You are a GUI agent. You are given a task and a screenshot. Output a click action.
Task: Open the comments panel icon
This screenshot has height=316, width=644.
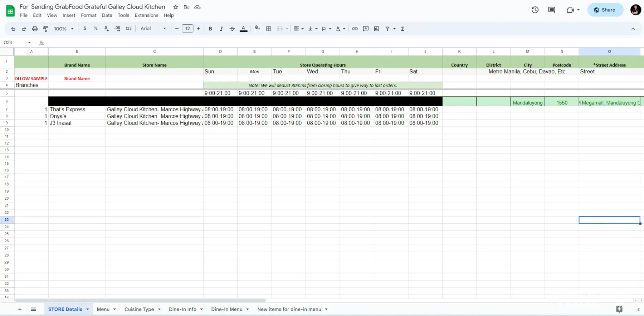(x=552, y=10)
